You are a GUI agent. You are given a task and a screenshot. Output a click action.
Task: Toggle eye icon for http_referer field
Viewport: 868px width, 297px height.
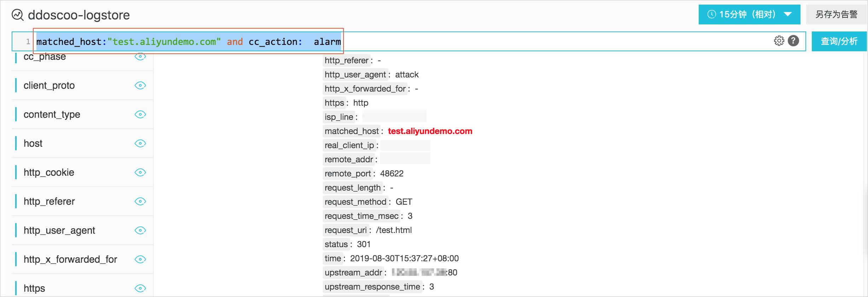coord(140,202)
